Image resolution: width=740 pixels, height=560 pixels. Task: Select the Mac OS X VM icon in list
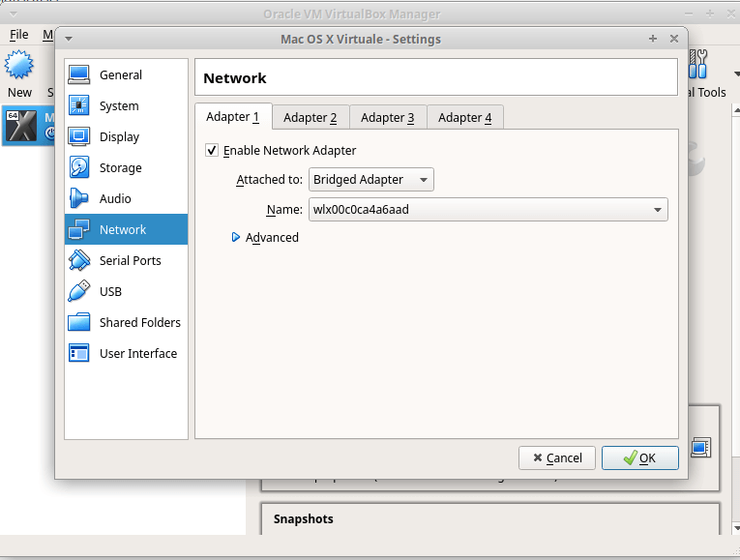click(21, 126)
